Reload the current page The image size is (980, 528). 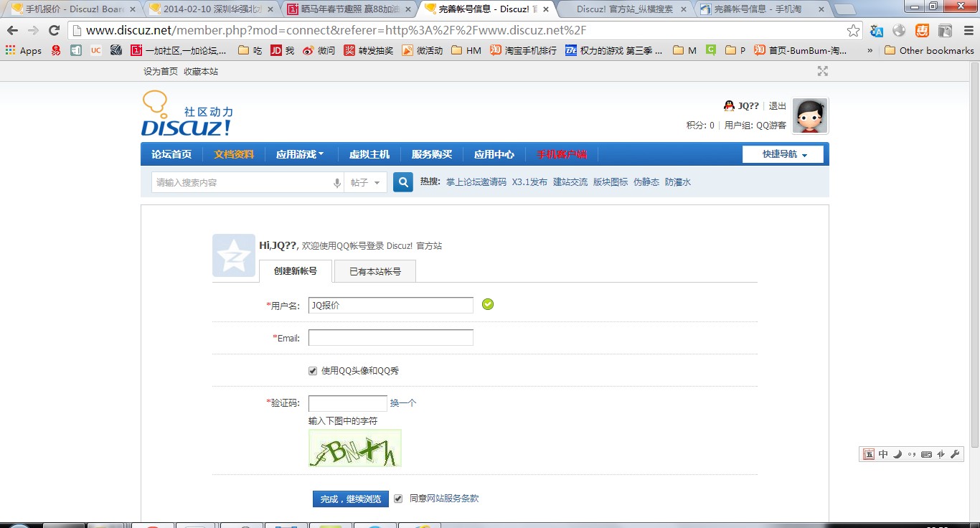pyautogui.click(x=54, y=30)
